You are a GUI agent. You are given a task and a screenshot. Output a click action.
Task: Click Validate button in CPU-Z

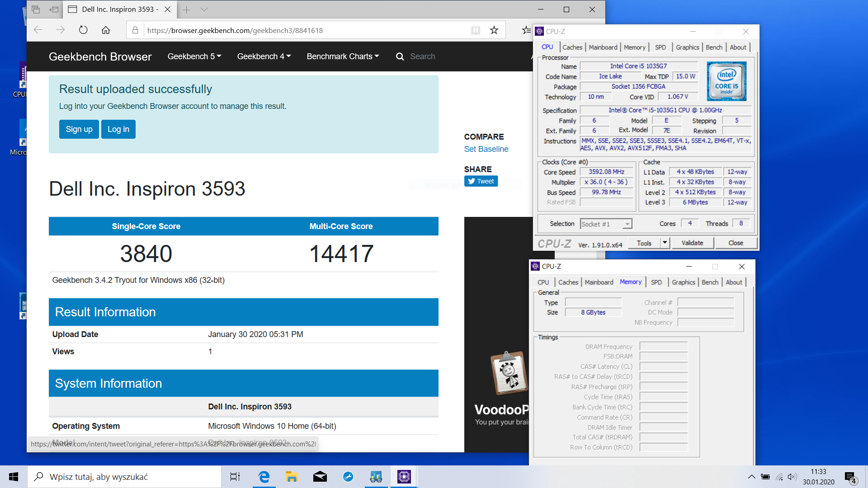(692, 243)
